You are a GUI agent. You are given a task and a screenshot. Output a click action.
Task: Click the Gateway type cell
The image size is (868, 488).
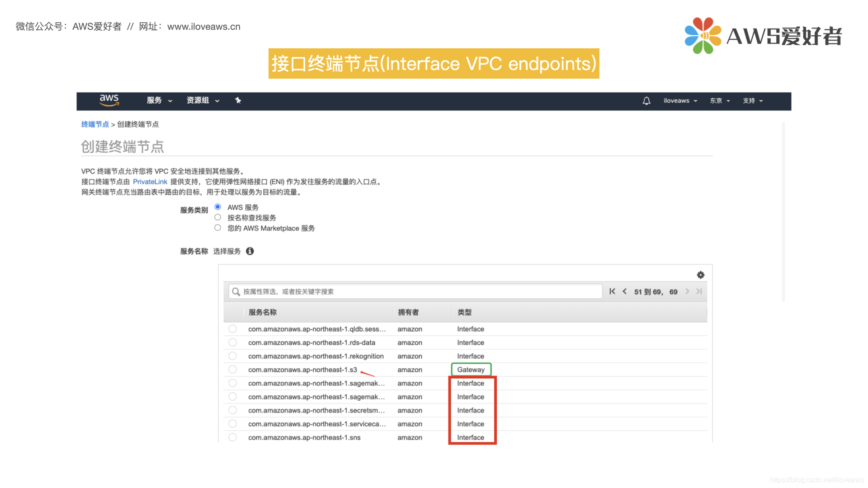pyautogui.click(x=471, y=370)
